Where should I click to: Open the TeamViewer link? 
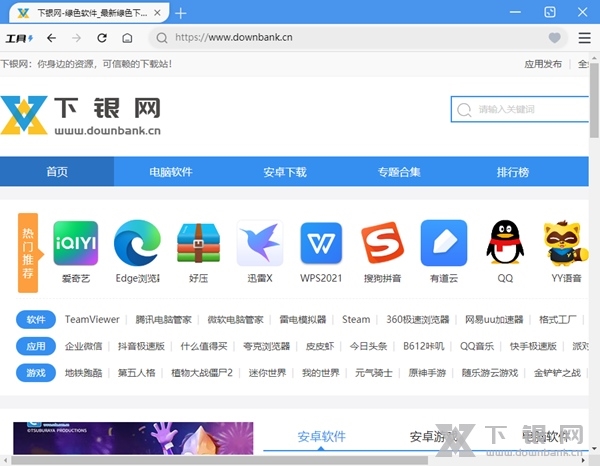coord(92,319)
